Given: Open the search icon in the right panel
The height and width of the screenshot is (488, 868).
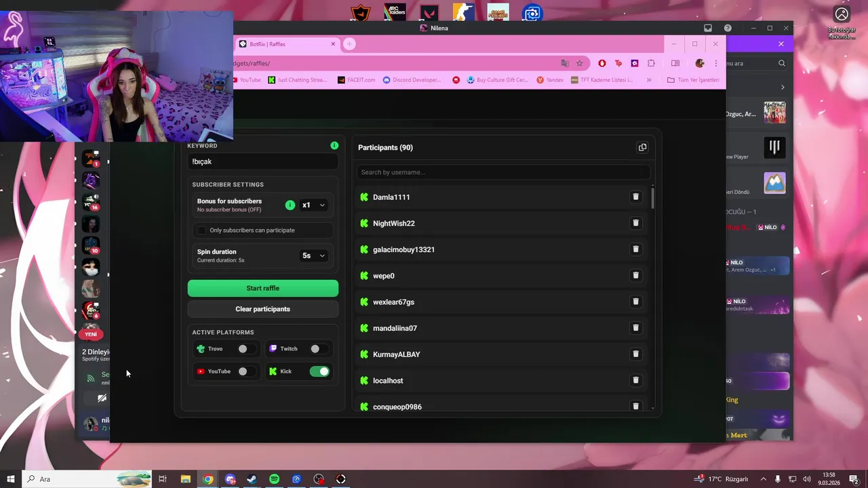Looking at the screenshot, I should 782,63.
